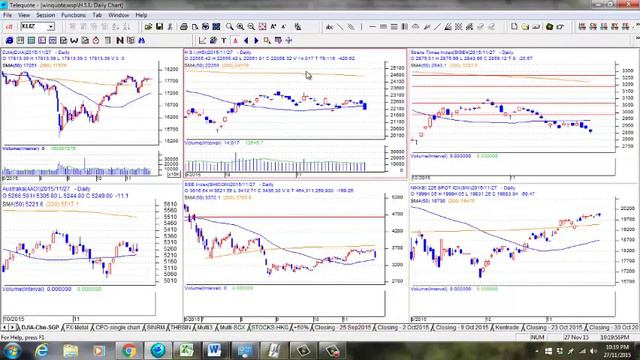The width and height of the screenshot is (640, 360).
Task: Switch to the FX-Metal tab
Action: click(x=77, y=328)
